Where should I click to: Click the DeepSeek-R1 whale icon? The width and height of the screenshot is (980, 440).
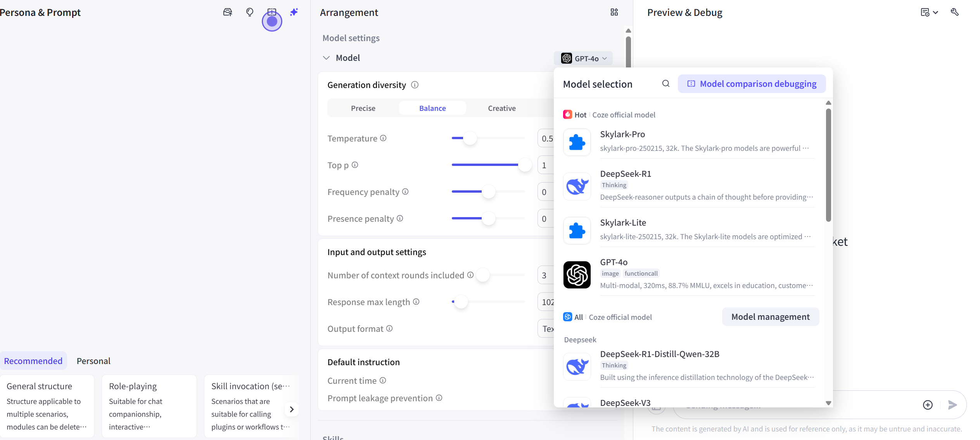(x=577, y=186)
